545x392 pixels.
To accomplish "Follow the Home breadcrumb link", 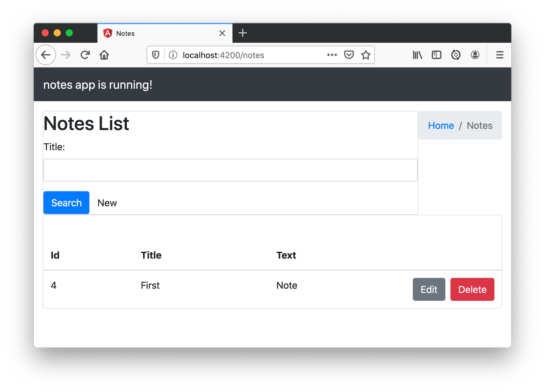I will tap(441, 126).
